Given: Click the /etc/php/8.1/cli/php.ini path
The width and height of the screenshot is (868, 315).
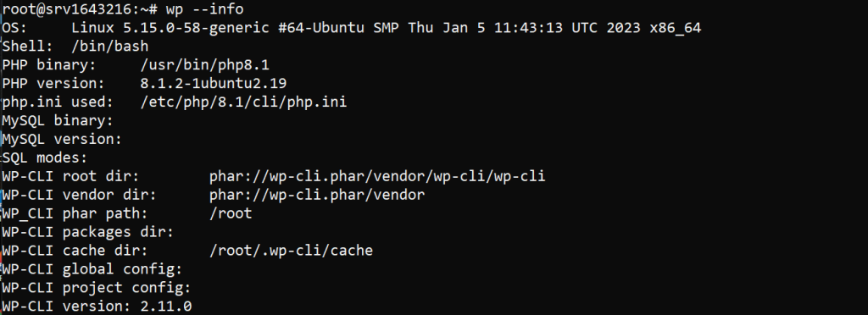Looking at the screenshot, I should pyautogui.click(x=243, y=102).
